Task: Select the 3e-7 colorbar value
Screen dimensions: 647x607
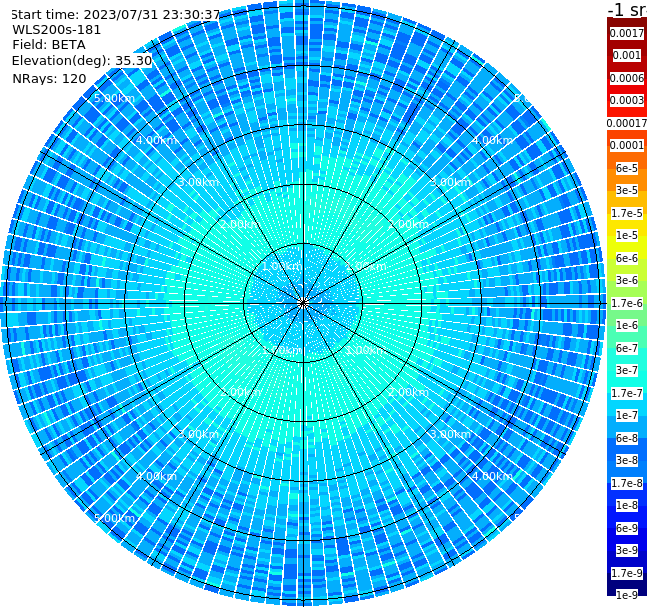Action: [x=627, y=370]
